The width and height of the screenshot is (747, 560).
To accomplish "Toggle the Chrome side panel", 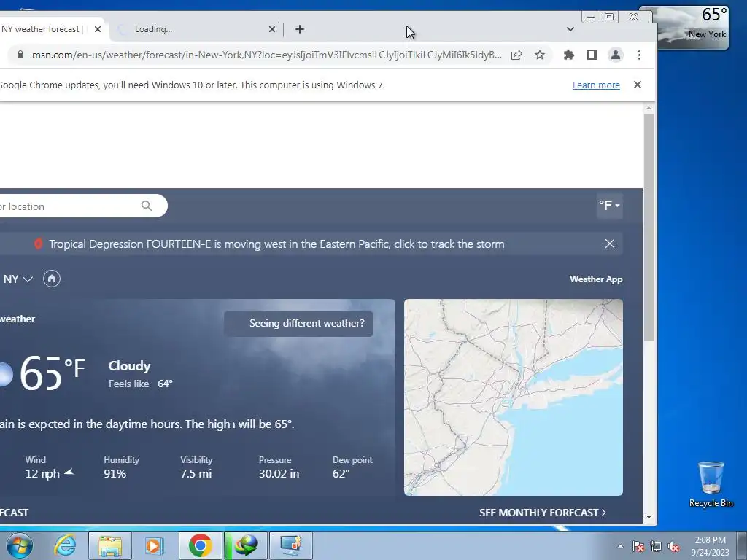I will point(592,55).
